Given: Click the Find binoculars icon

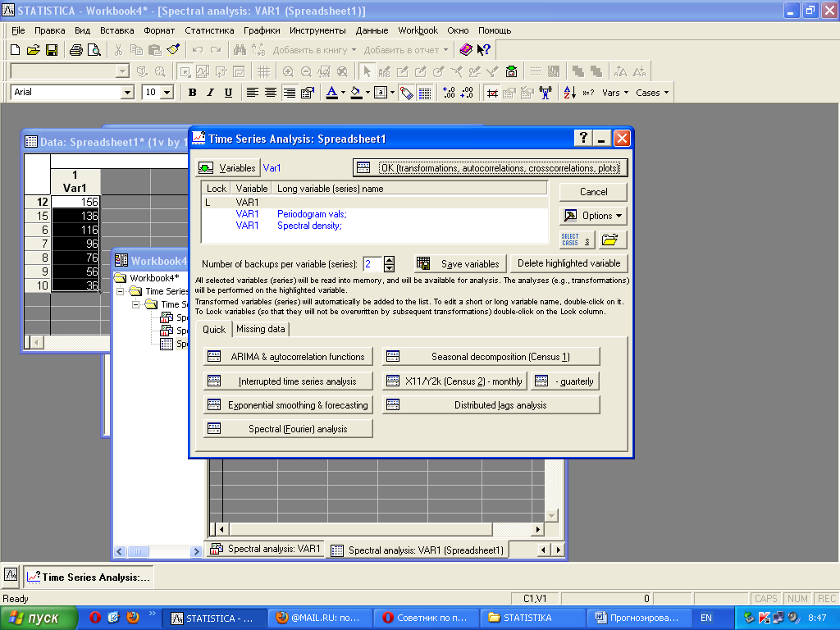Looking at the screenshot, I should (240, 50).
